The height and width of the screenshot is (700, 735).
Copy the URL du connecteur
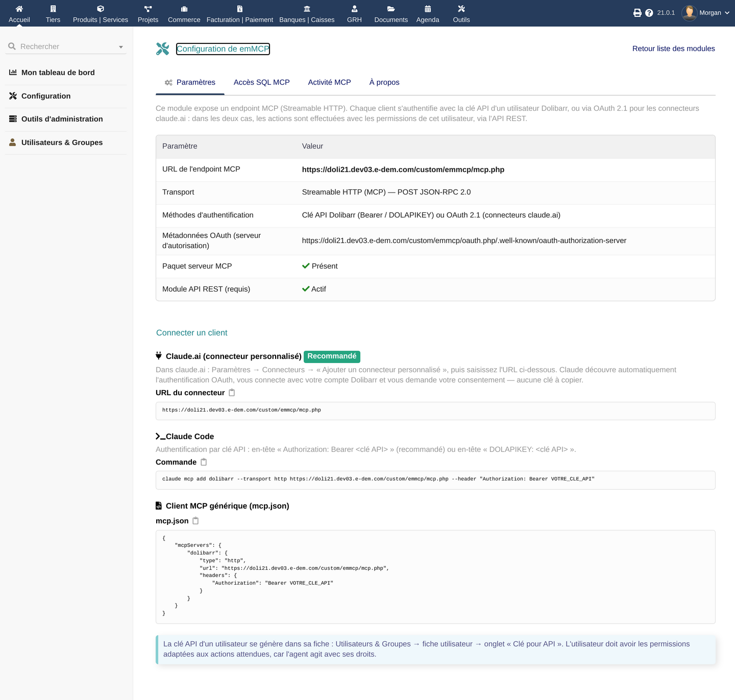[232, 393]
